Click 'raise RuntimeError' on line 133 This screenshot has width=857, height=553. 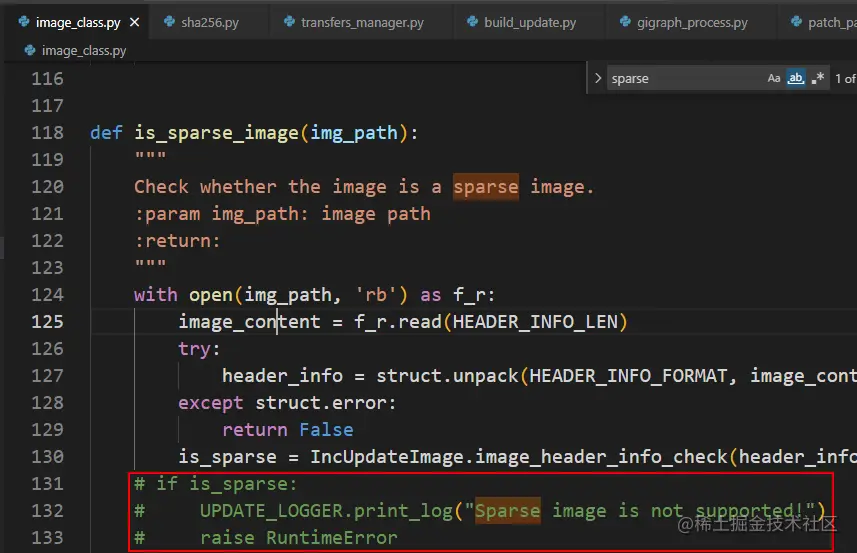299,538
